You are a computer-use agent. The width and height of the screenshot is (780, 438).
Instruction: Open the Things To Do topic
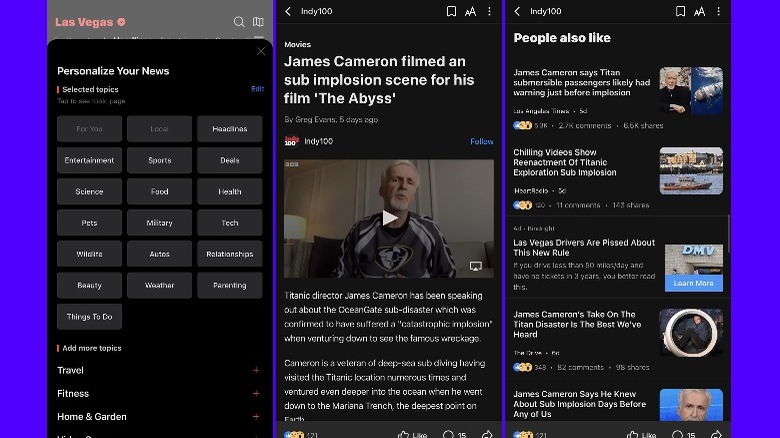point(89,317)
